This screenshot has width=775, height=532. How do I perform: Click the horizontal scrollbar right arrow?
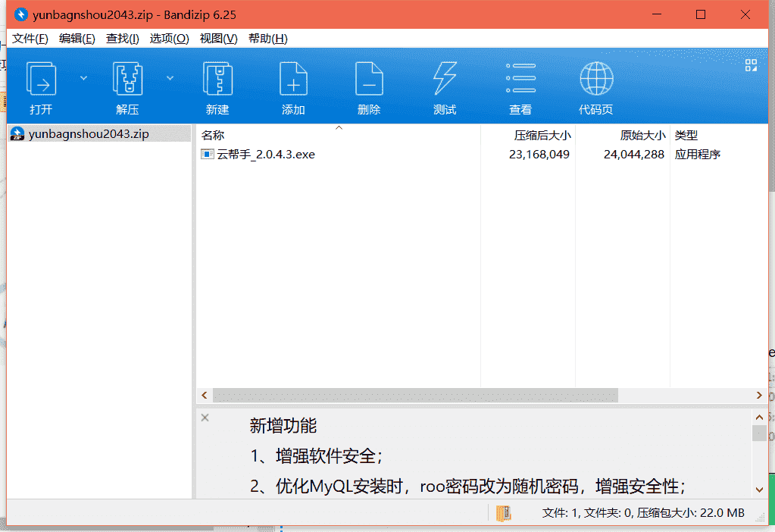coord(759,395)
